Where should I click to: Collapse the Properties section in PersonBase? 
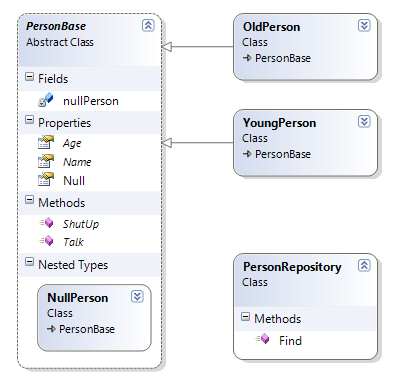(30, 120)
